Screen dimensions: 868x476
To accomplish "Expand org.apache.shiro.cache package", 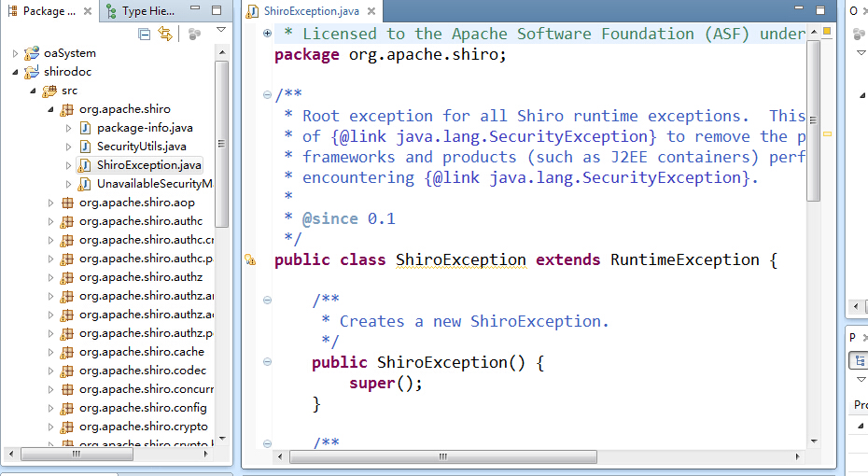I will point(50,353).
